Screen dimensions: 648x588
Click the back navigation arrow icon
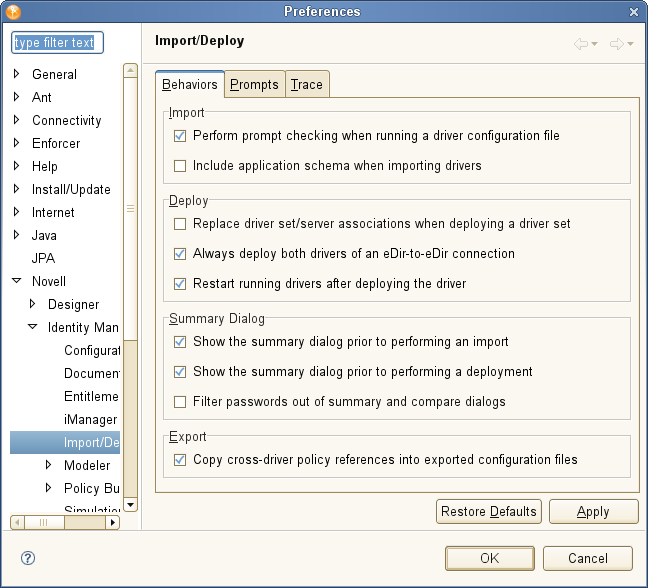581,44
